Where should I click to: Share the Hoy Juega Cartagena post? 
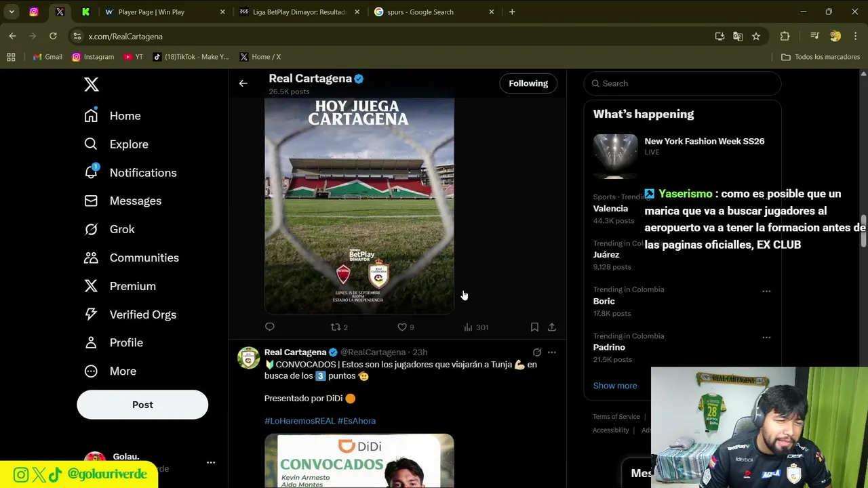tap(552, 327)
